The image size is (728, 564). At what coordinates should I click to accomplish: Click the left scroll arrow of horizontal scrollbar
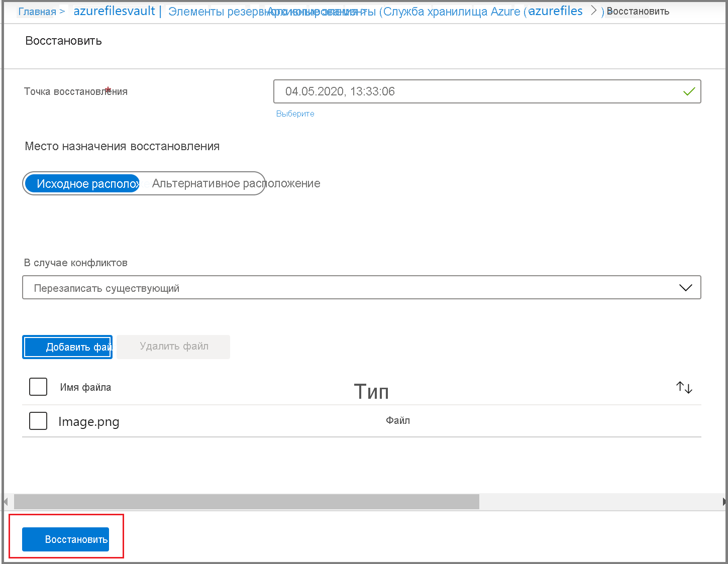(6, 501)
